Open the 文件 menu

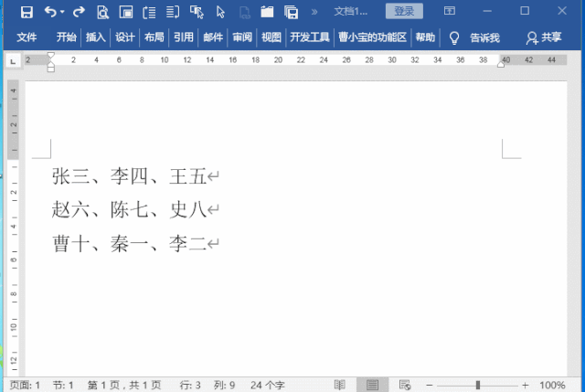click(27, 37)
